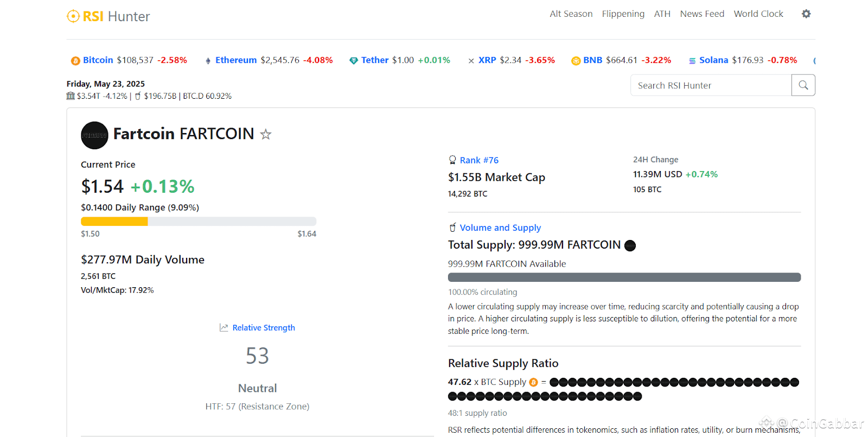868x437 pixels.
Task: Open the News Feed page
Action: (x=702, y=14)
